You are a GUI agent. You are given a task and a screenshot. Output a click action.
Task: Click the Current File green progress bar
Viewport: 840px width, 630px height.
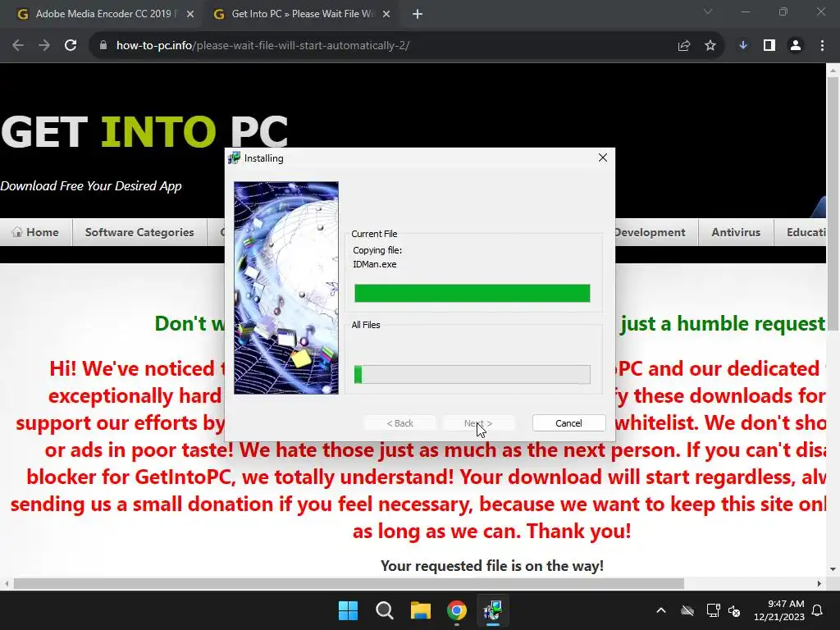(x=472, y=293)
